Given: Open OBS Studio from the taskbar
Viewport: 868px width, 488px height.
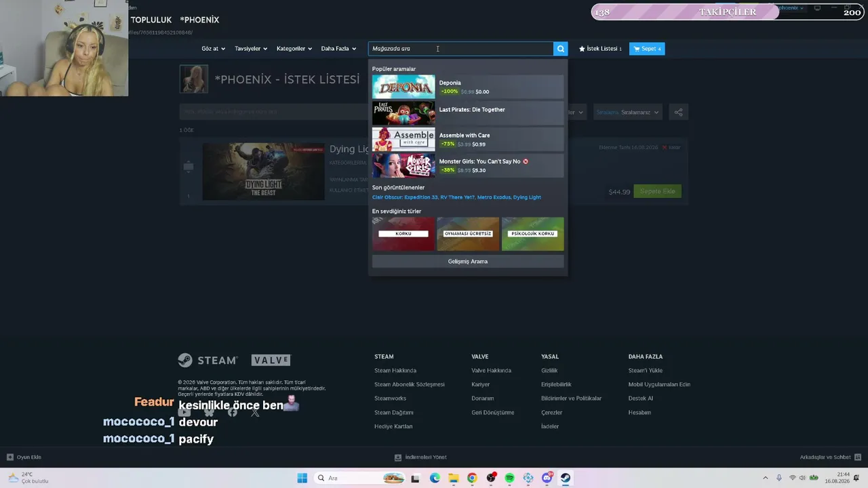Looking at the screenshot, I should (491, 478).
